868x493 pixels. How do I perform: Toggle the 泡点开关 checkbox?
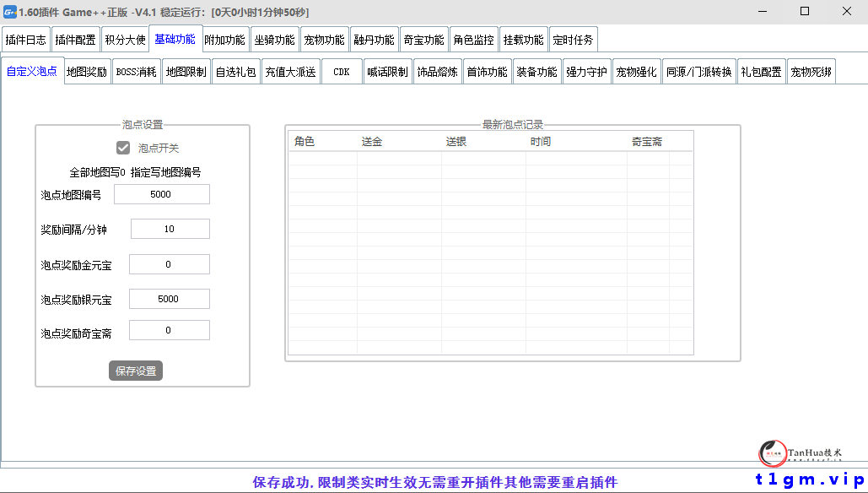[122, 147]
